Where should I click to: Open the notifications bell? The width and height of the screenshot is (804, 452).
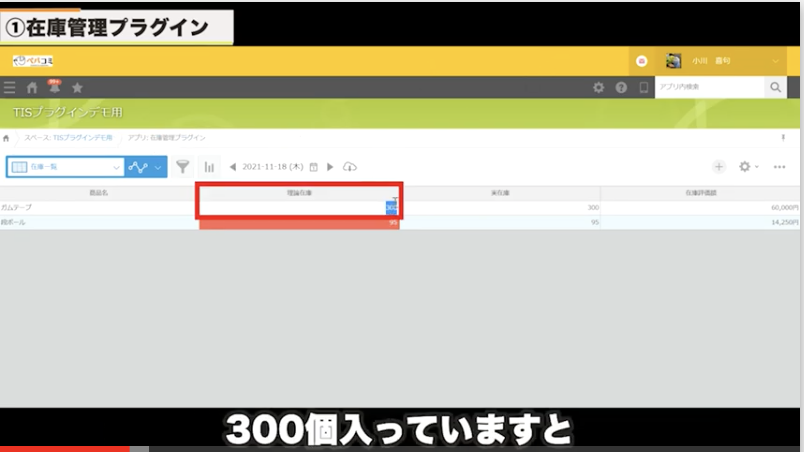coord(54,88)
